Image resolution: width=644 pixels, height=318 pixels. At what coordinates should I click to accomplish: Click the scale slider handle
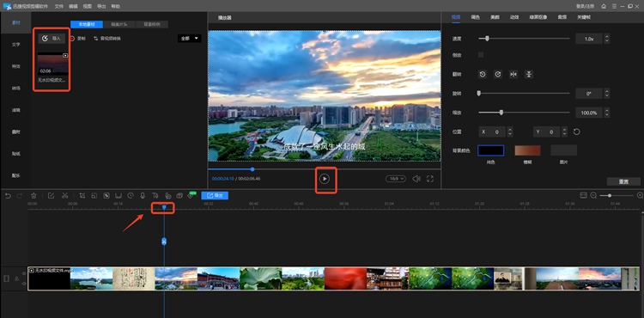click(501, 113)
